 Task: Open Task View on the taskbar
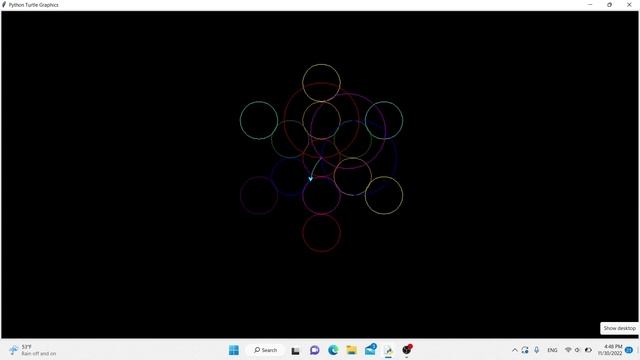(296, 350)
